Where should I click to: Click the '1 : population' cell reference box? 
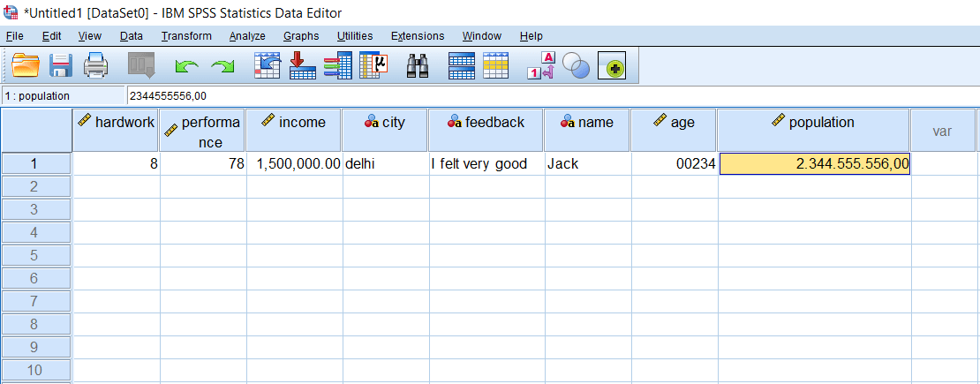(63, 96)
